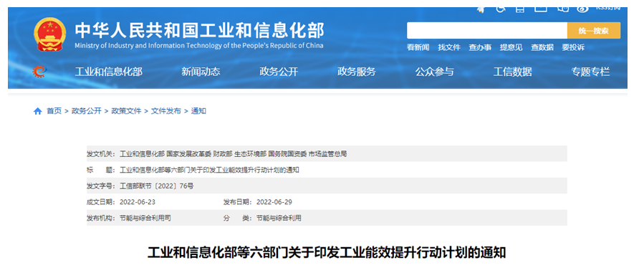Go to 政务公开 in the breadcrumb
The width and height of the screenshot is (644, 278).
tap(86, 111)
